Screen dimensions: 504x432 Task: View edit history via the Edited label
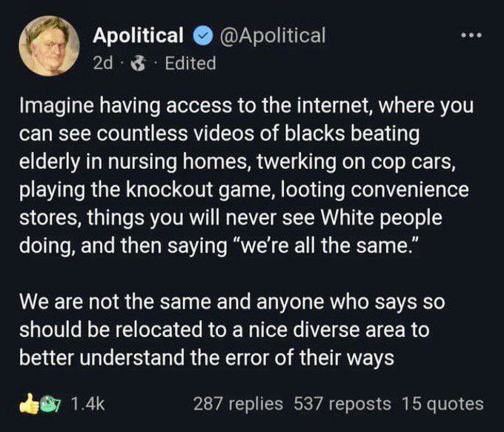point(190,63)
